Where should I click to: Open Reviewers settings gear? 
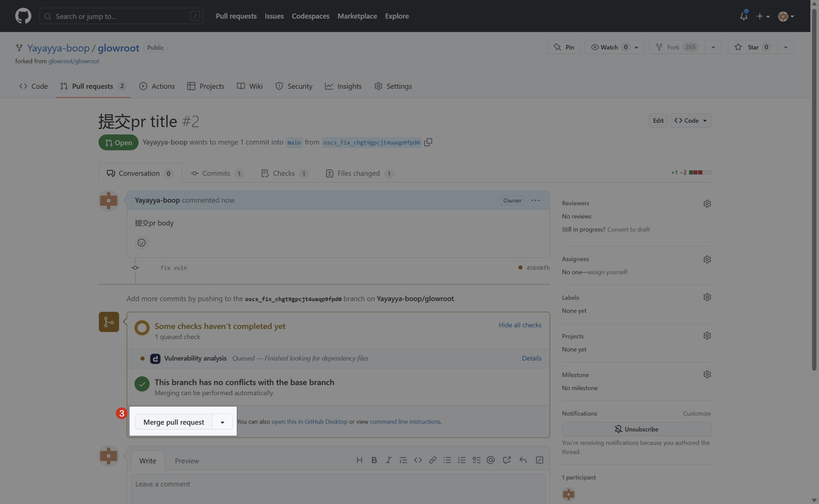point(707,203)
